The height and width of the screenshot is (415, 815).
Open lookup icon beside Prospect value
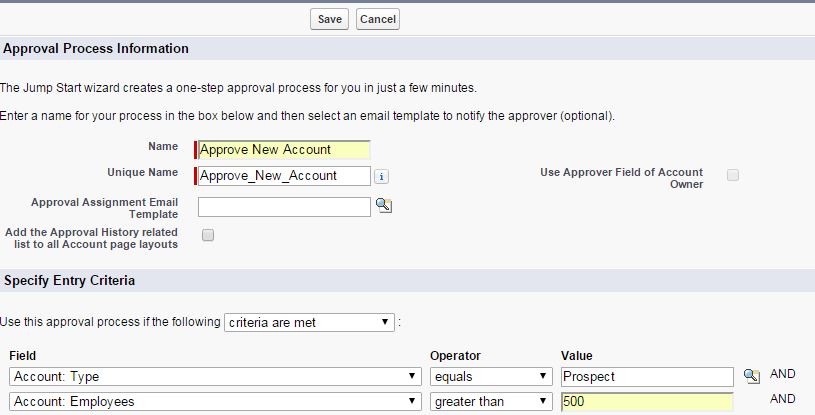[753, 376]
